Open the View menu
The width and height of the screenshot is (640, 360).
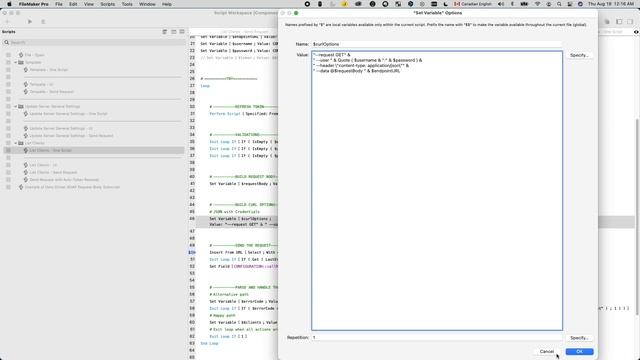(89, 4)
